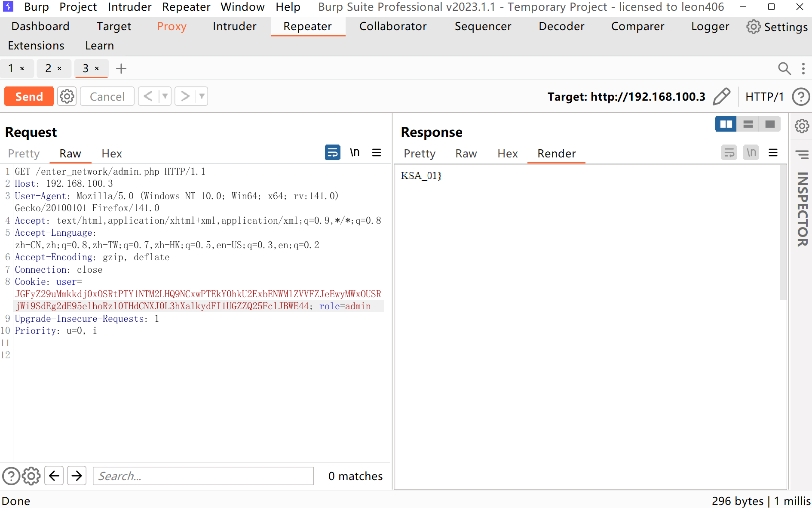Switch to the Logger tab
Image resolution: width=812 pixels, height=508 pixels.
(x=710, y=26)
